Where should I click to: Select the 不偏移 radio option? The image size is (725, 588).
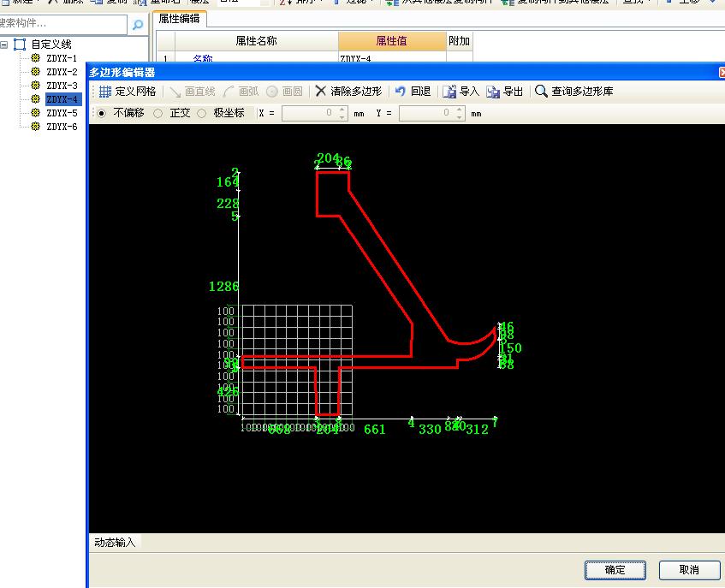tap(100, 112)
